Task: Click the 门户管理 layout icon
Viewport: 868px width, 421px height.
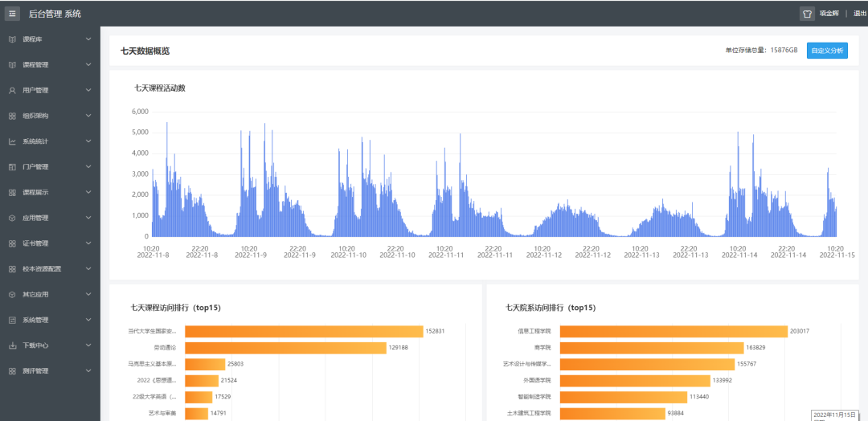Action: 12,167
